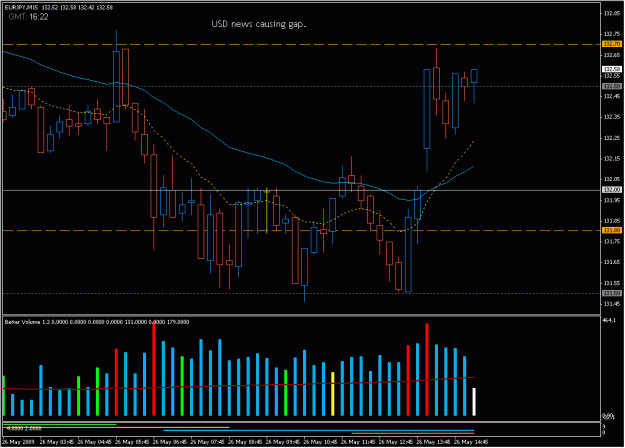625x448 pixels.
Task: Click the GMT: 16:22 clock label
Action: pos(28,17)
